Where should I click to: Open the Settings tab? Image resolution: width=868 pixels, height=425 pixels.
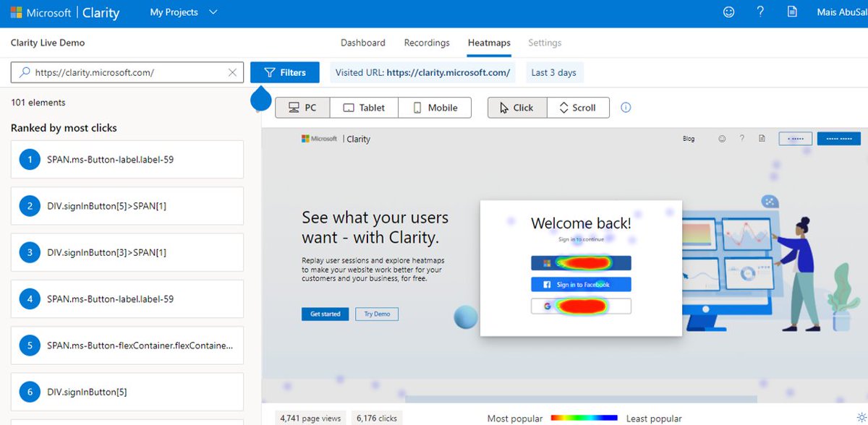(x=545, y=43)
